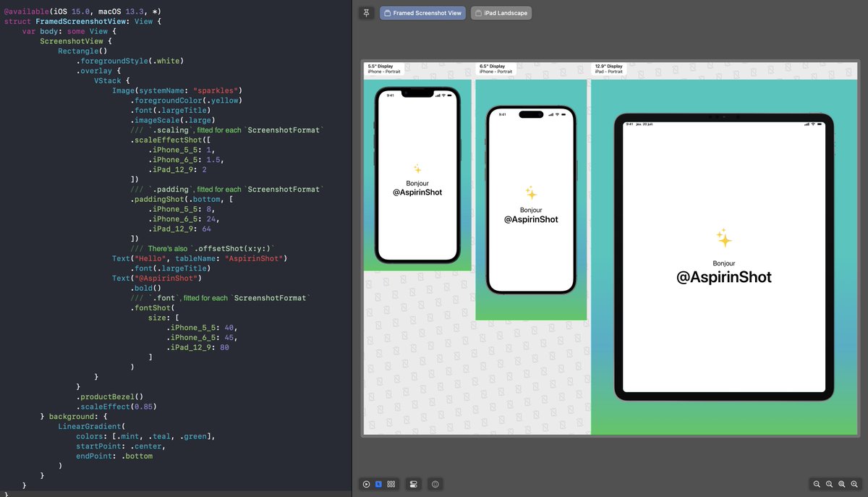Click the endPoint: .bottom line

114,456
